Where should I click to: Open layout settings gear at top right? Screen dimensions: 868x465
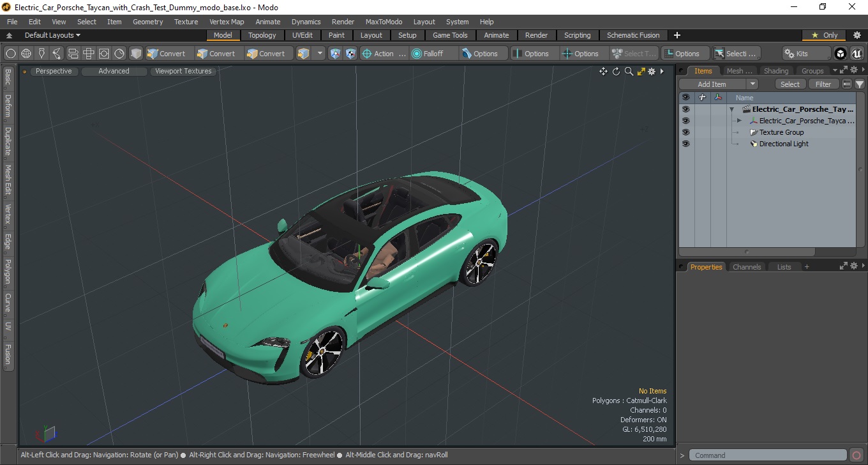point(857,35)
